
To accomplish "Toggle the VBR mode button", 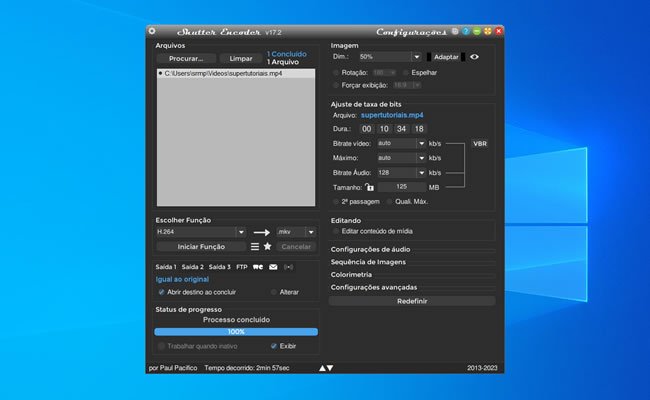I will pyautogui.click(x=480, y=144).
